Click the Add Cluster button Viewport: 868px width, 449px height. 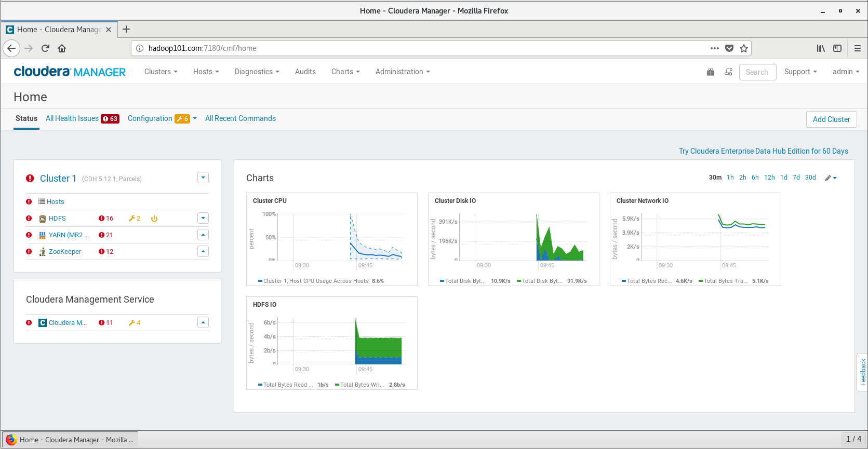click(832, 119)
